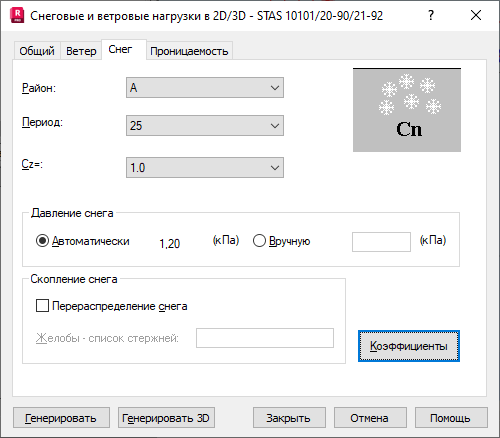Image resolution: width=500 pixels, height=438 pixels.
Task: Click the Robot app icon in title bar
Action: tap(17, 16)
